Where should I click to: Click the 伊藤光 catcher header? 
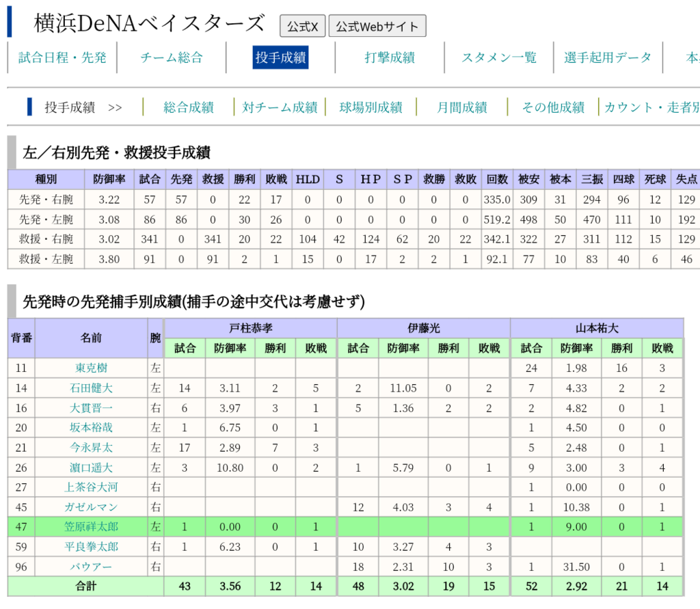click(424, 329)
